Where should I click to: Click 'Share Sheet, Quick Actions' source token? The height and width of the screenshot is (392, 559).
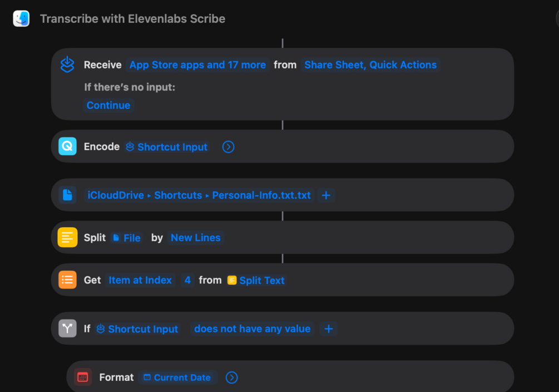(x=370, y=65)
